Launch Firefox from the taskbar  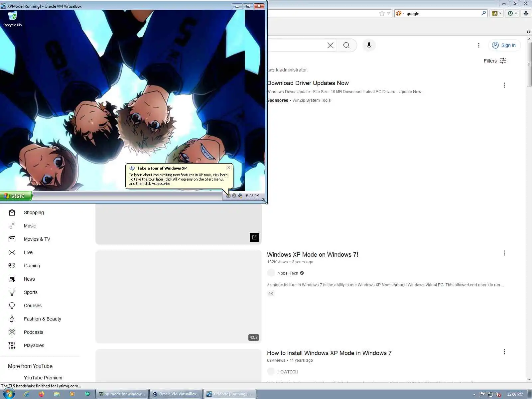(41, 394)
